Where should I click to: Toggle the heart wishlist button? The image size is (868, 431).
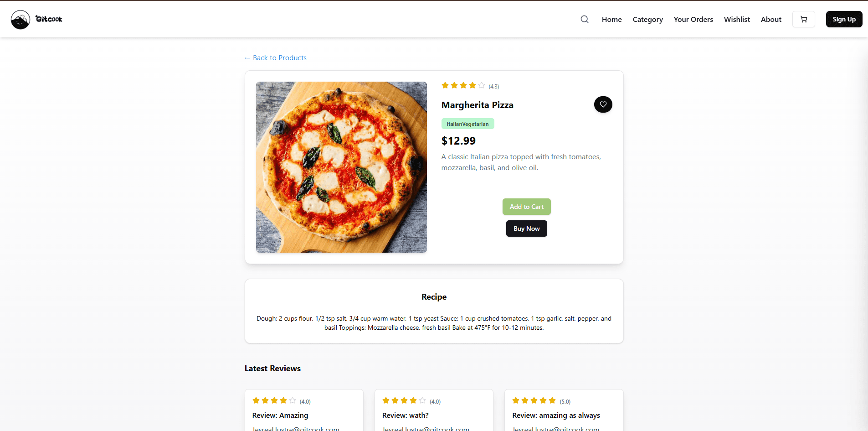603,104
